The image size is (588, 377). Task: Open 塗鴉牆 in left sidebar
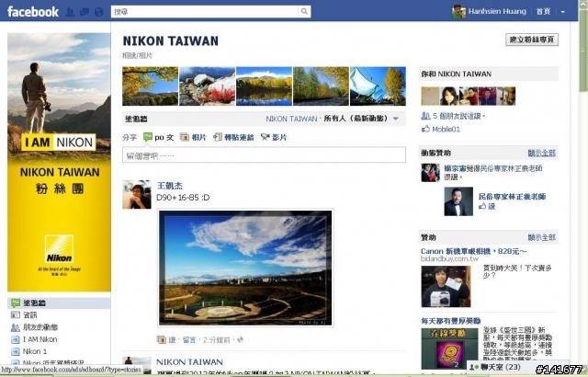click(59, 303)
